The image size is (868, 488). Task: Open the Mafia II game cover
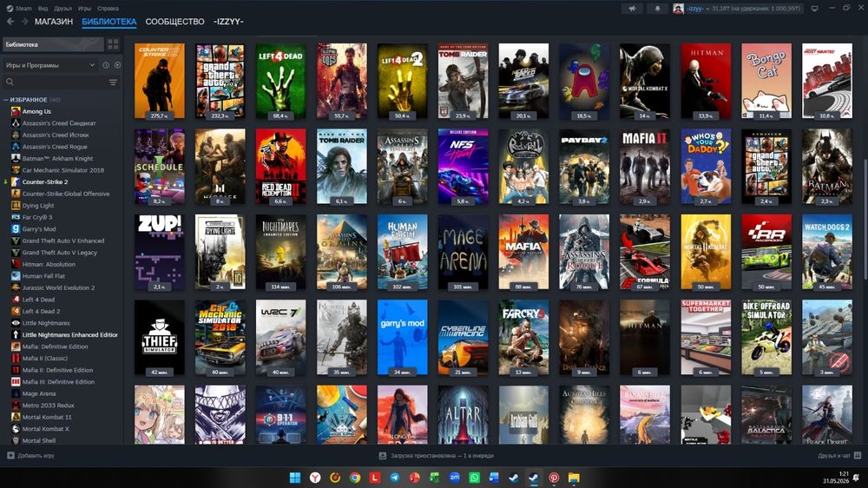tap(645, 166)
